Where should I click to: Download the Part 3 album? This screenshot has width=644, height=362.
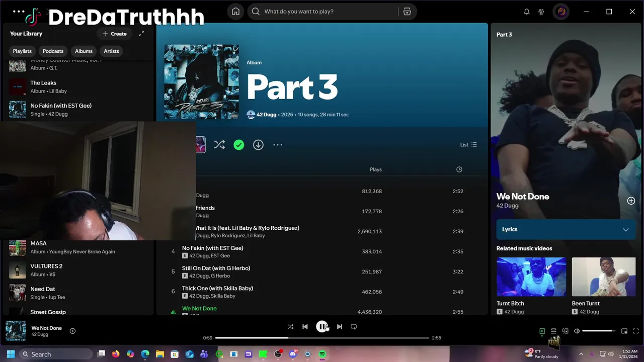click(x=258, y=145)
